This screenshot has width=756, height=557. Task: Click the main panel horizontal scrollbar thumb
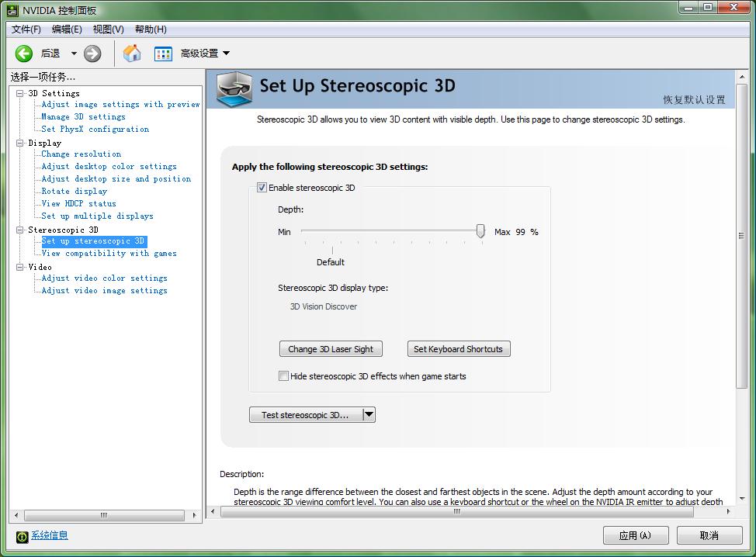[457, 512]
